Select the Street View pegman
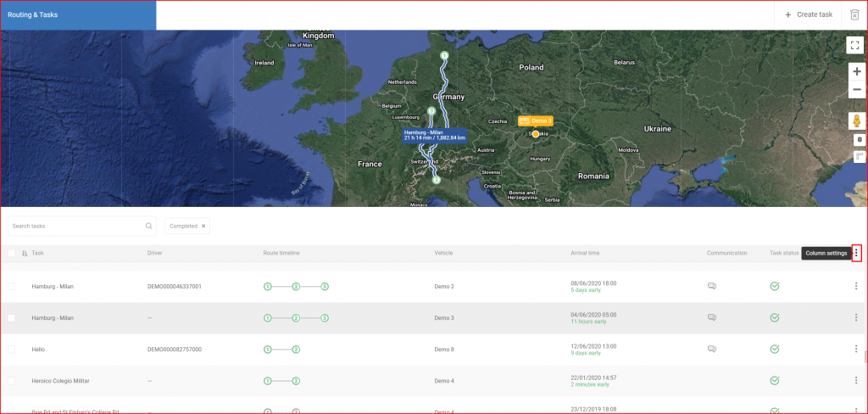 [x=857, y=121]
